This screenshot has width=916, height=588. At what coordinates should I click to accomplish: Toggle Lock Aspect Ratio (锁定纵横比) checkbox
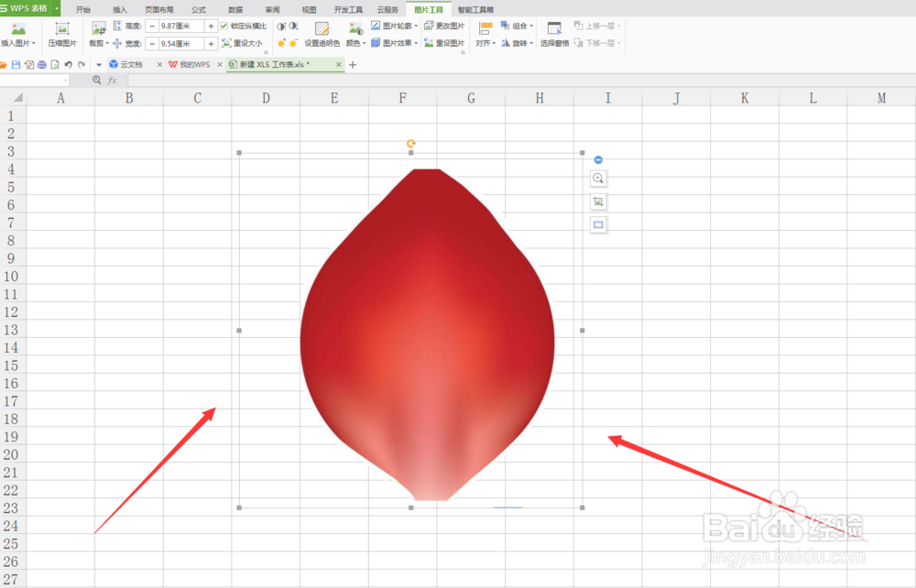[x=224, y=27]
